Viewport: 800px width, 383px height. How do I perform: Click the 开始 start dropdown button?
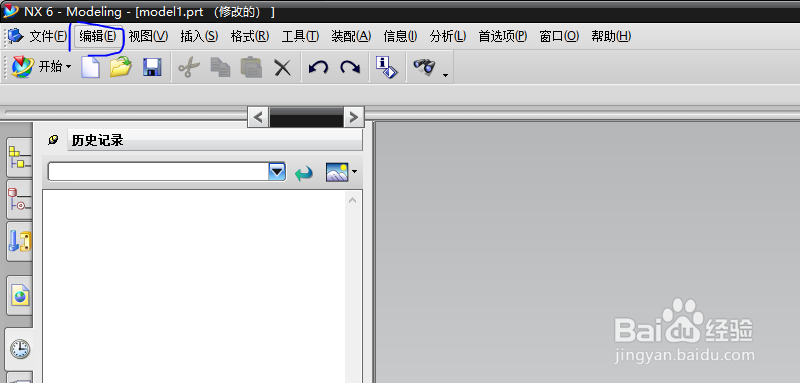[42, 67]
